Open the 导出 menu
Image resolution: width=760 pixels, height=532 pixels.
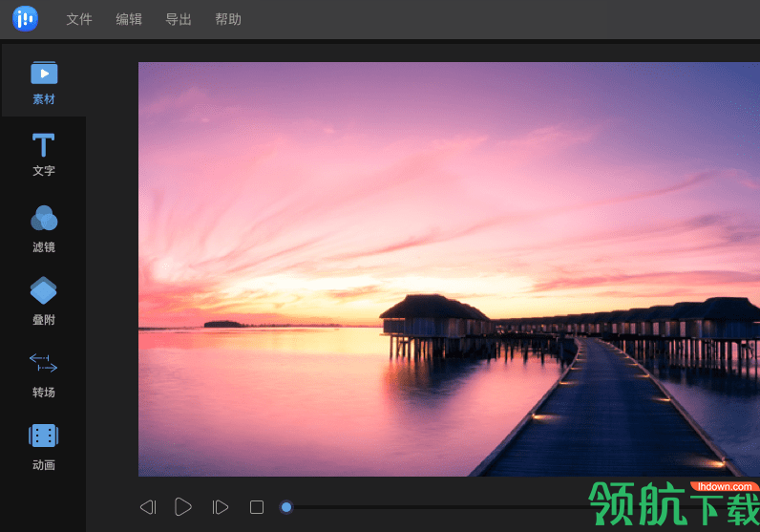tap(179, 19)
